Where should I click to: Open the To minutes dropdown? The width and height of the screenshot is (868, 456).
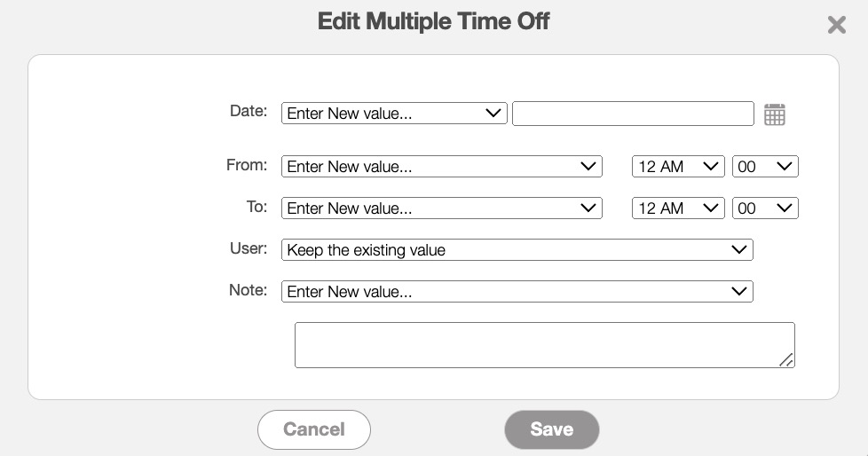point(764,208)
